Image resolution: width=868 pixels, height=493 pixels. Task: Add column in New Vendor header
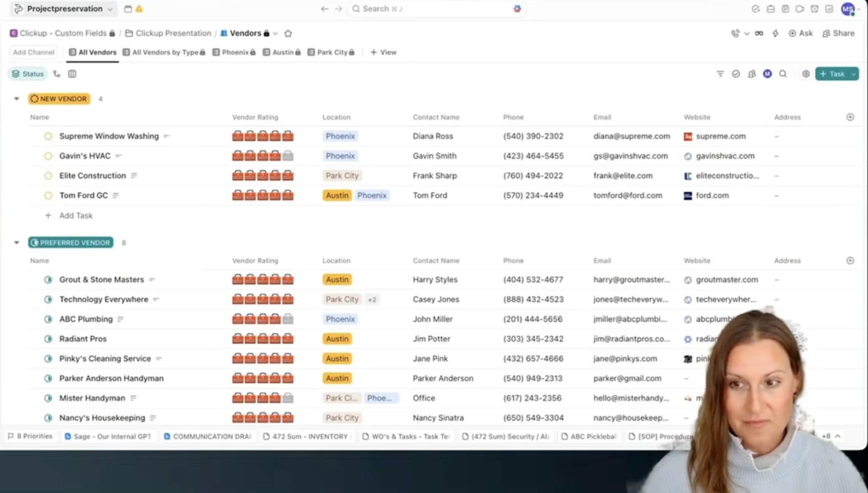click(x=850, y=117)
